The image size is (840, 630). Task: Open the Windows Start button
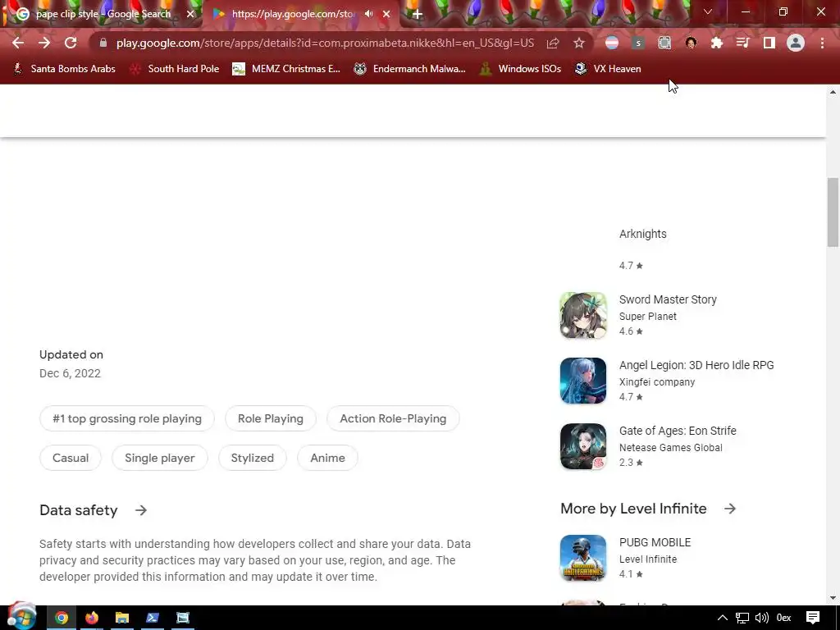click(x=21, y=617)
